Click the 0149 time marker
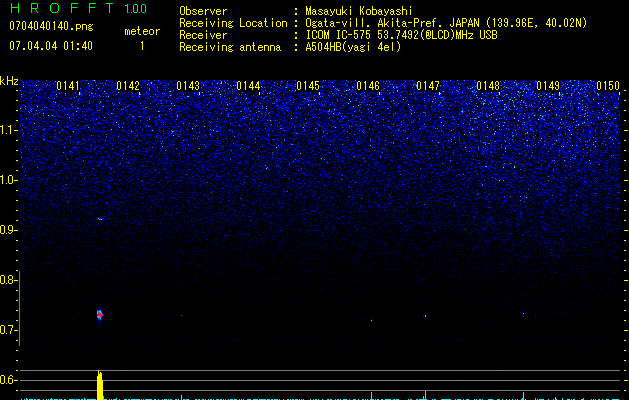The height and width of the screenshot is (400, 629). point(548,86)
